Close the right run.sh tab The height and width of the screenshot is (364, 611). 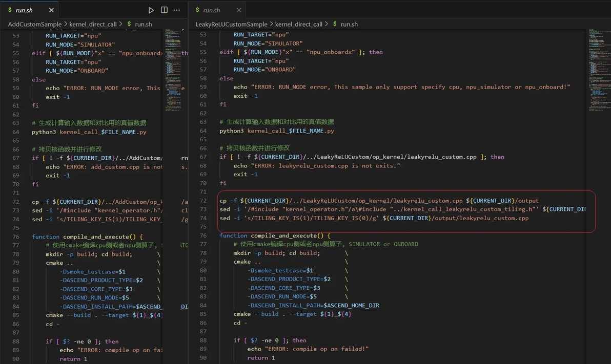coord(239,10)
